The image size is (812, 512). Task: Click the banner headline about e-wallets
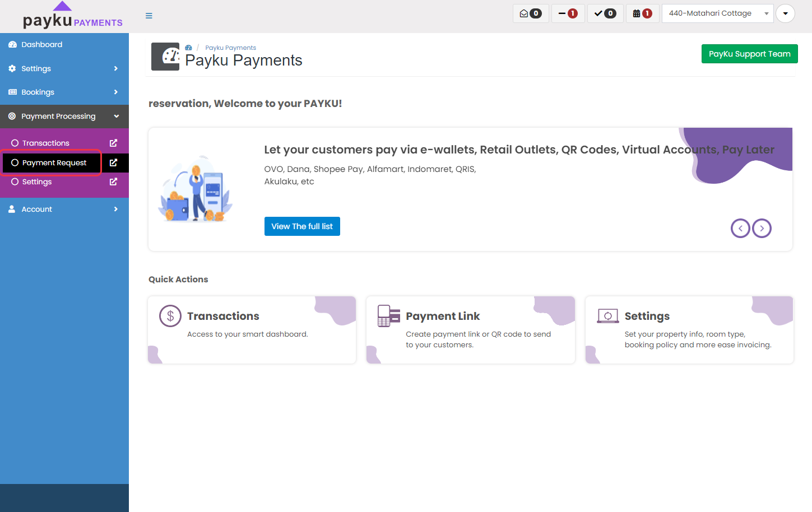(x=519, y=150)
